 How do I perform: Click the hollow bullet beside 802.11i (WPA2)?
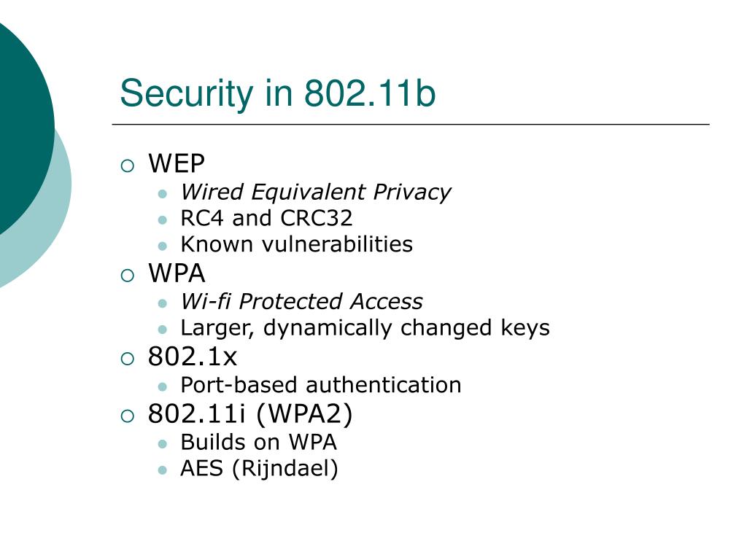[128, 416]
